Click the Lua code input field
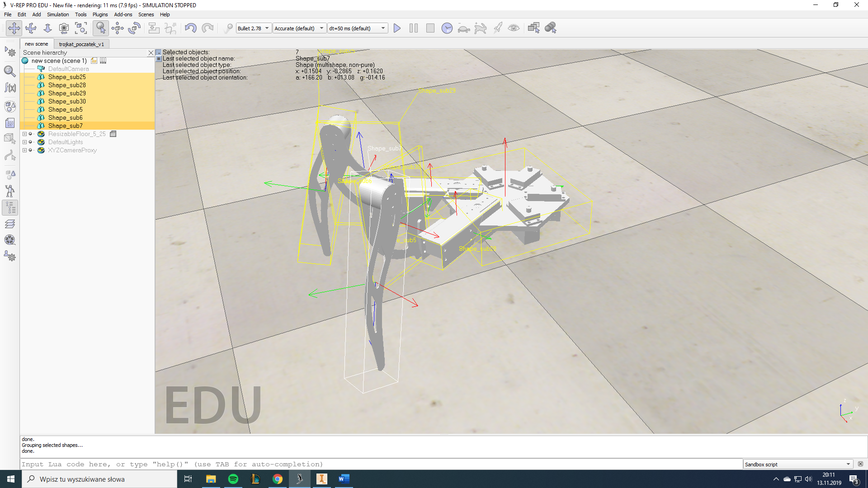 [381, 464]
